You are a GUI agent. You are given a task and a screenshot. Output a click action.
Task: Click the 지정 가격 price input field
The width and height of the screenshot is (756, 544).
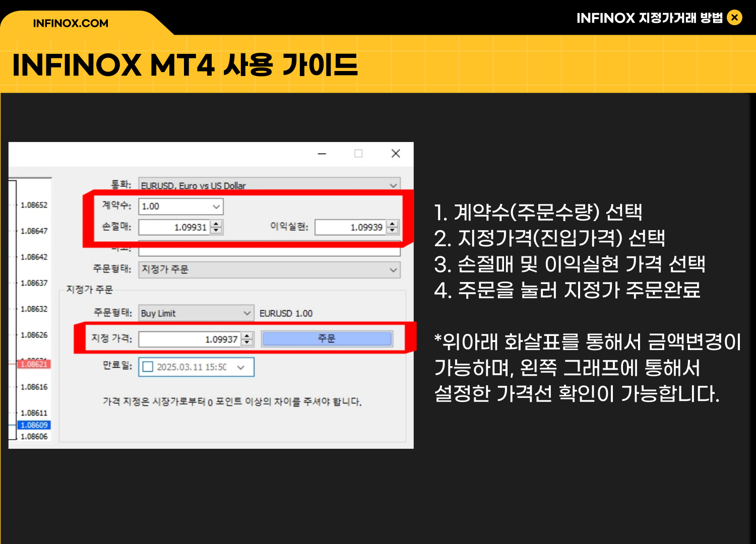click(190, 339)
